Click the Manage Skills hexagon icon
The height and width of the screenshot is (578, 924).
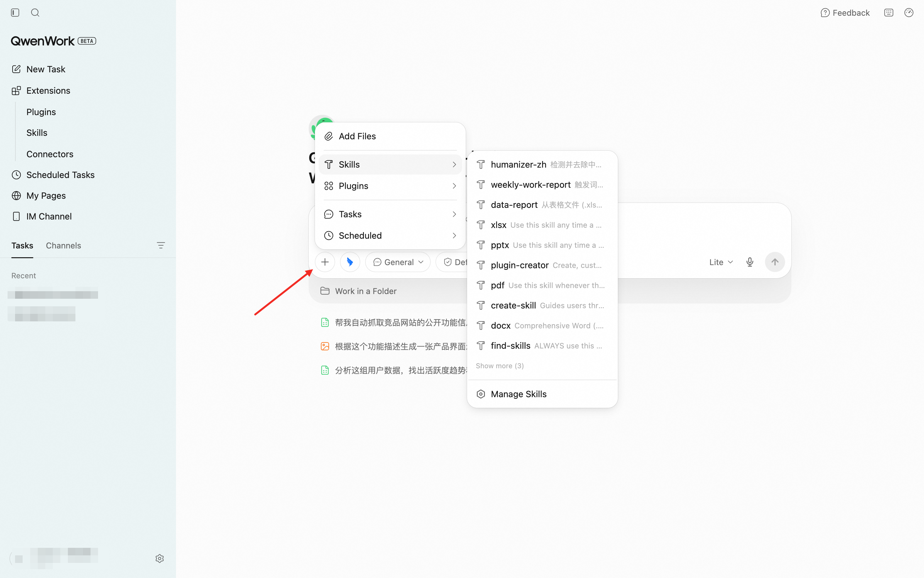pyautogui.click(x=481, y=394)
